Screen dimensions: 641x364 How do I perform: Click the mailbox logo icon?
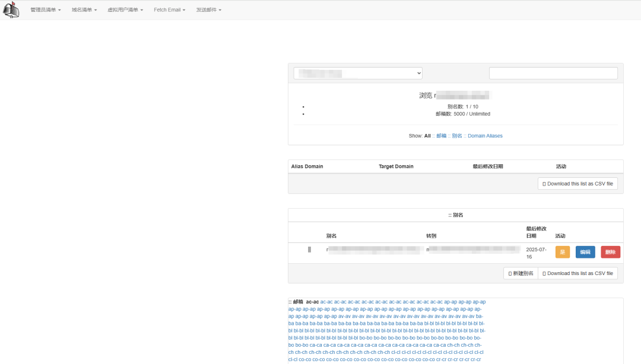pos(11,10)
